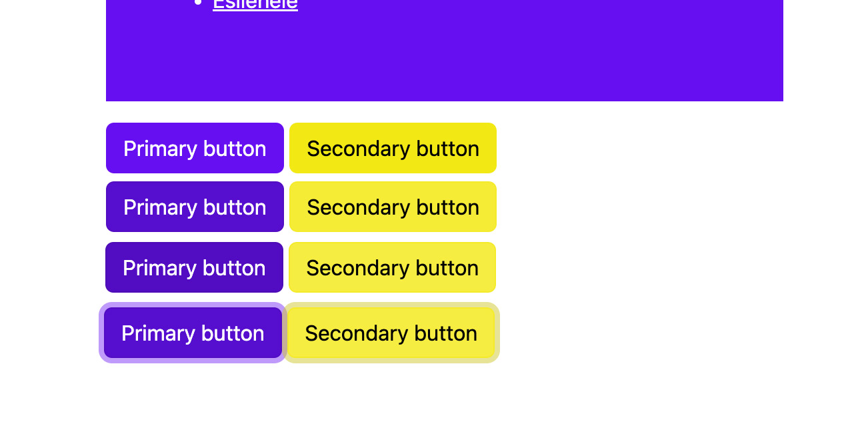Click the pale yellow halo around the bottom Secondary button

(497, 333)
